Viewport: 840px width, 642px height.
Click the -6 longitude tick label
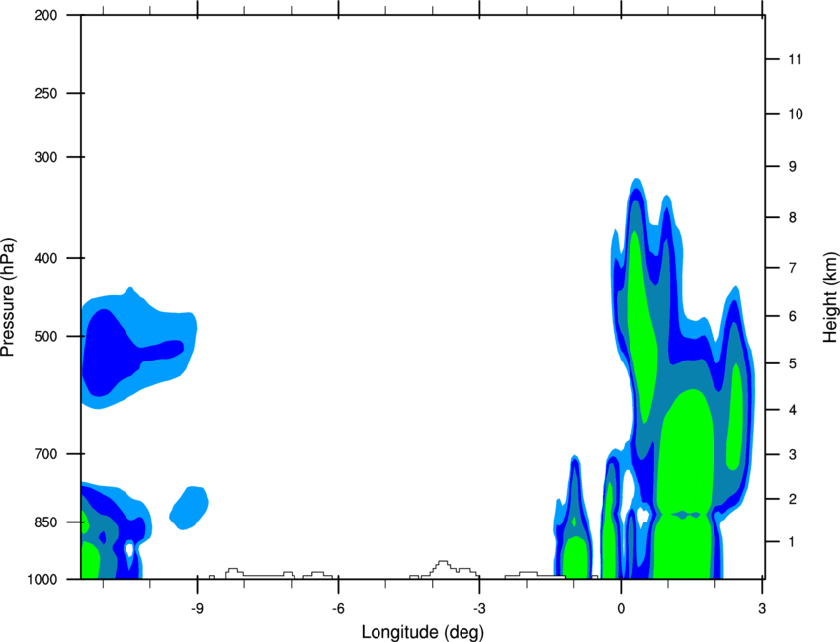click(338, 609)
